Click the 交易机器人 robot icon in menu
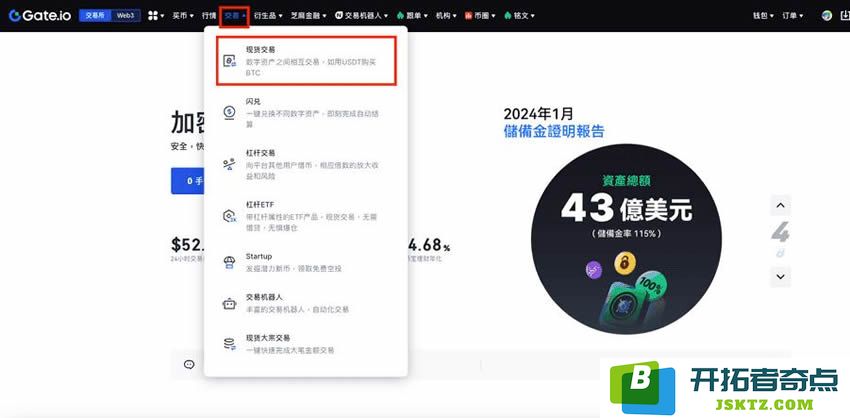This screenshot has height=418, width=850. point(229,304)
